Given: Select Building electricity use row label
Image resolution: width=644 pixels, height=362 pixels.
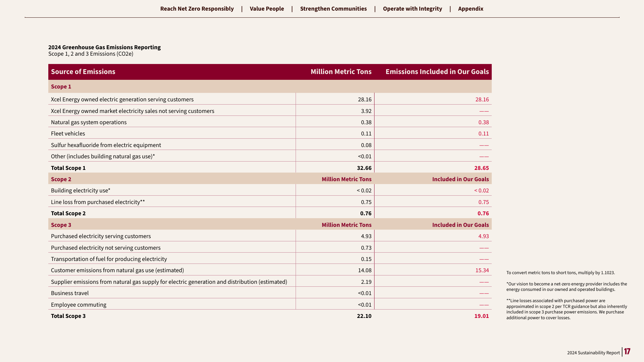Looking at the screenshot, I should tap(80, 190).
